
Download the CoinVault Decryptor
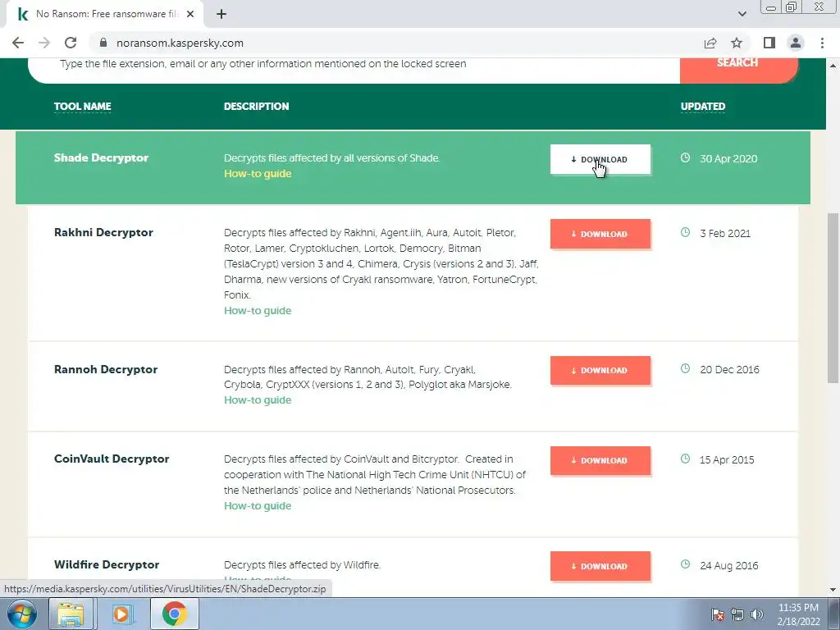tap(600, 460)
